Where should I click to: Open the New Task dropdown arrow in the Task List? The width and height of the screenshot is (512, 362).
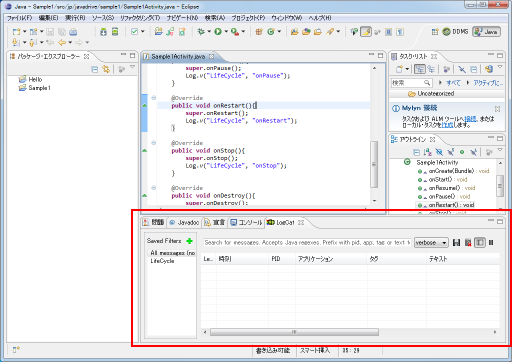point(407,69)
